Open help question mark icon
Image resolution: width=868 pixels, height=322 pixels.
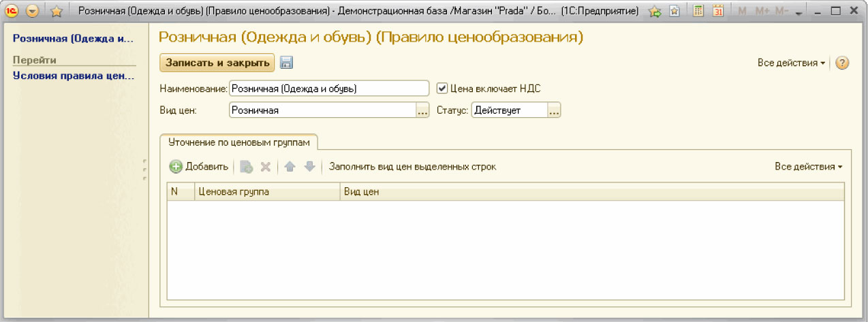pyautogui.click(x=842, y=63)
